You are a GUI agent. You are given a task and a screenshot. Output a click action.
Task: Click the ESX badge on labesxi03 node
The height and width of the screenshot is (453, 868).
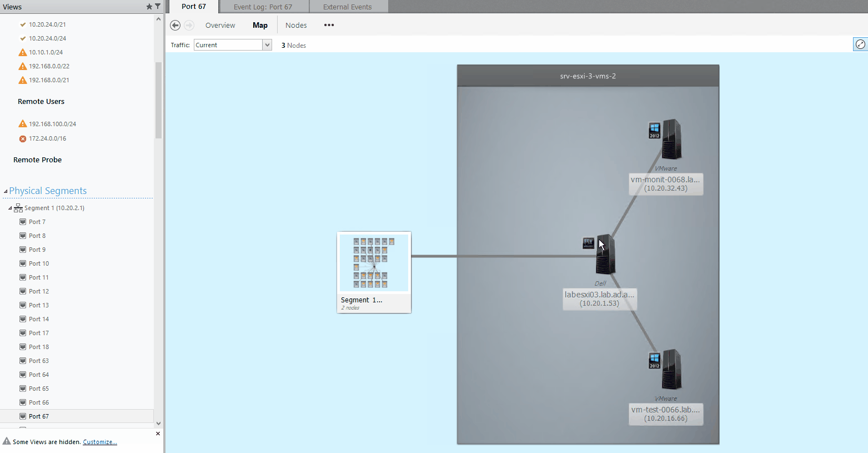588,243
